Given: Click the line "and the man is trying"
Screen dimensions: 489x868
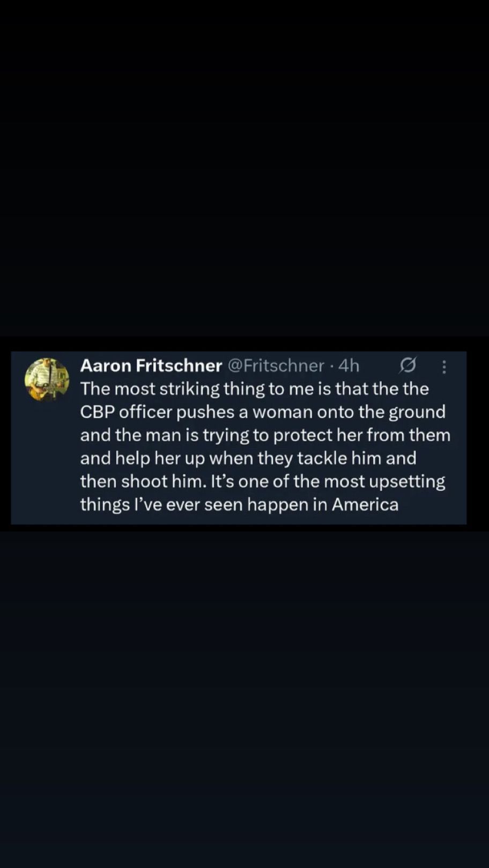Looking at the screenshot, I should 265,435.
